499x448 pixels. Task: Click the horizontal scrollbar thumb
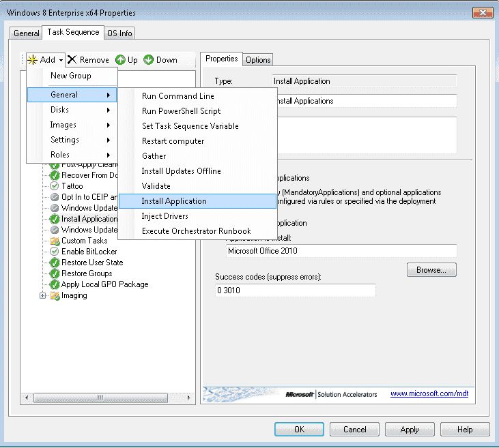coord(100,398)
